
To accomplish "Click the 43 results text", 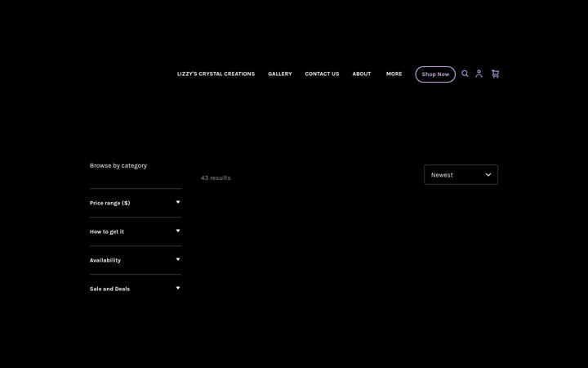I will (x=216, y=177).
